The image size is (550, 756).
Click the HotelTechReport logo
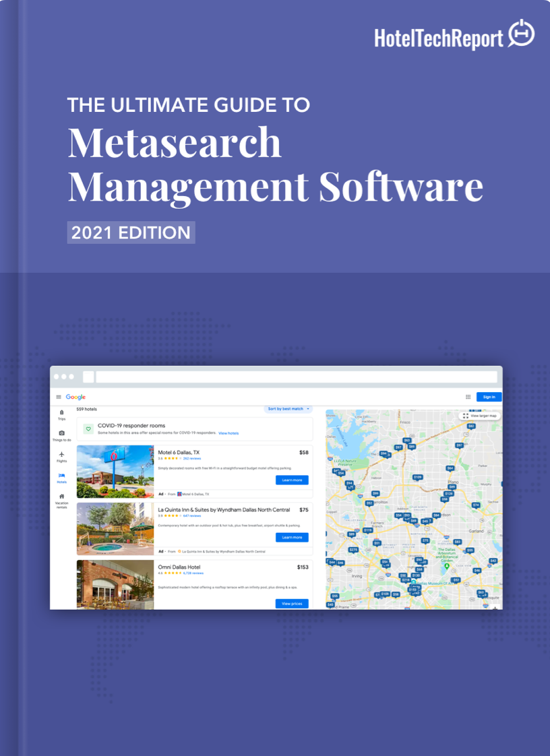pyautogui.click(x=454, y=35)
